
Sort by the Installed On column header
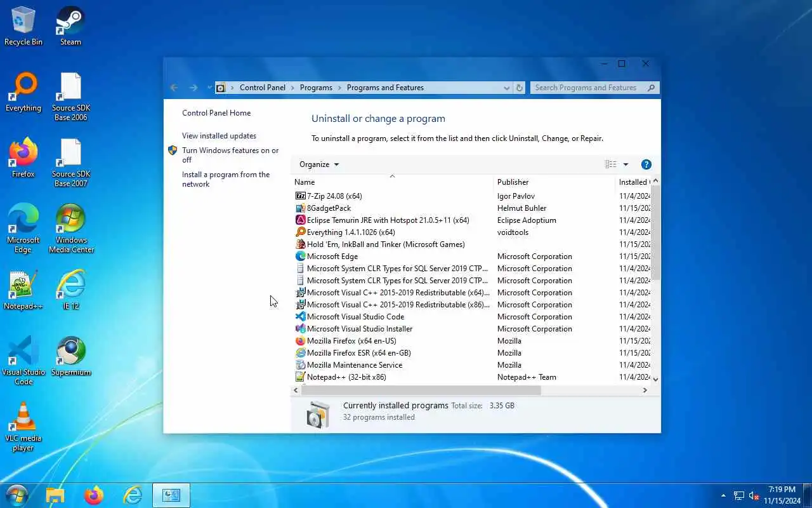coord(633,182)
